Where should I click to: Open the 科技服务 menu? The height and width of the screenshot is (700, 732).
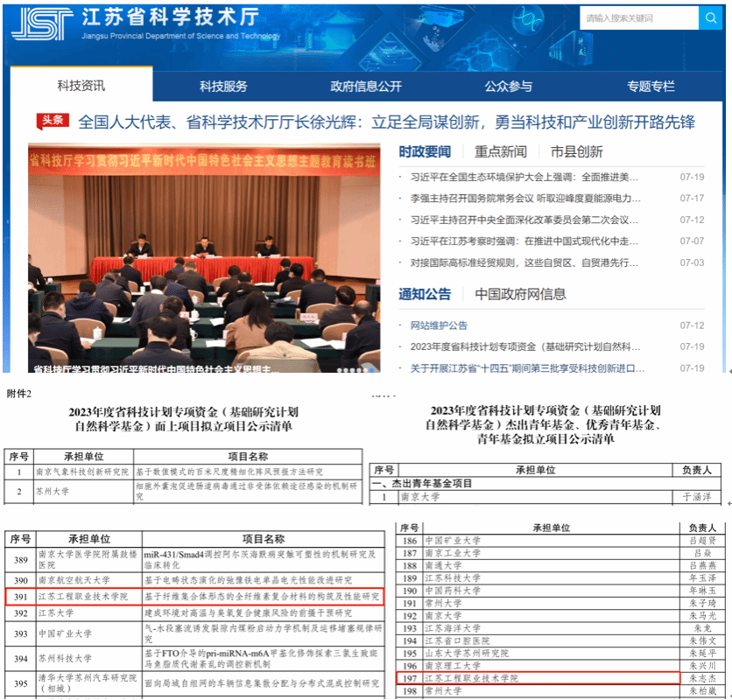click(x=223, y=86)
